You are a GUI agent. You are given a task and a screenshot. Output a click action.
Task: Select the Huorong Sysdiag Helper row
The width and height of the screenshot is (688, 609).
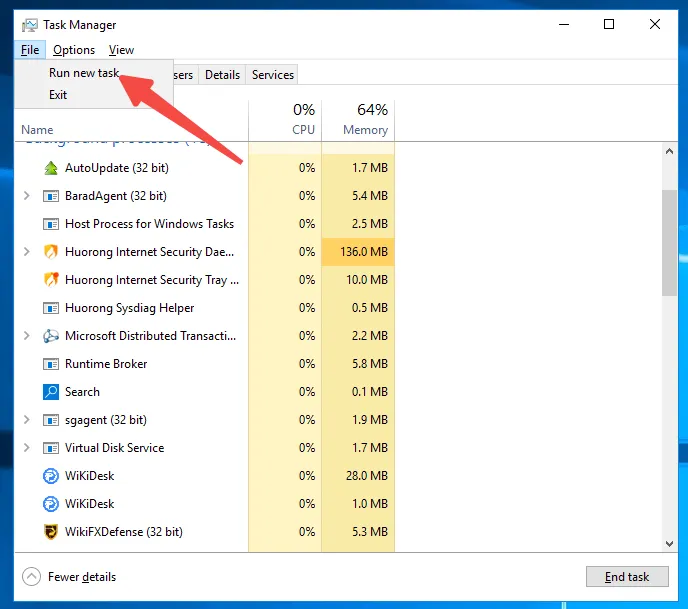(204, 308)
